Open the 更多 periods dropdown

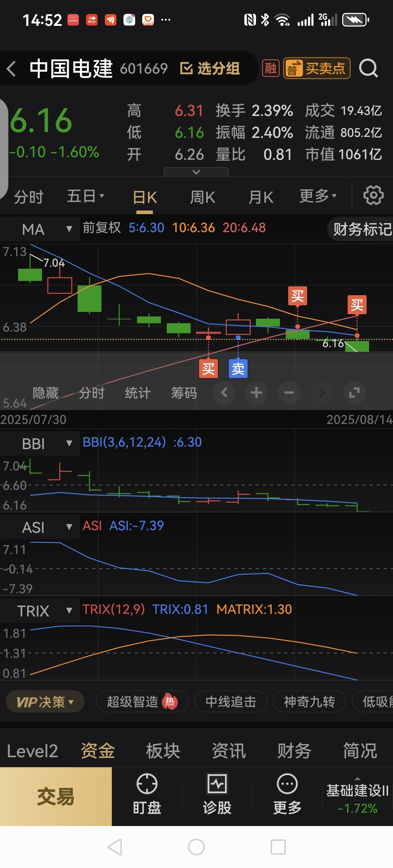coord(318,196)
